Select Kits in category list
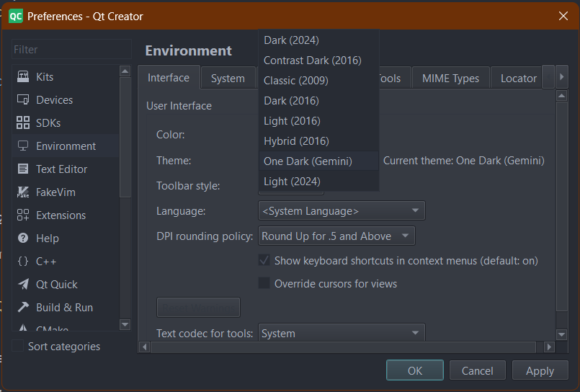 tap(66, 77)
